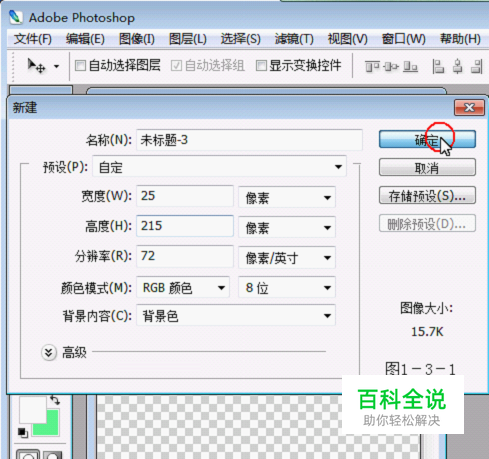Click align vertical centers icon
Viewport: 489px width, 459px height.
[391, 66]
